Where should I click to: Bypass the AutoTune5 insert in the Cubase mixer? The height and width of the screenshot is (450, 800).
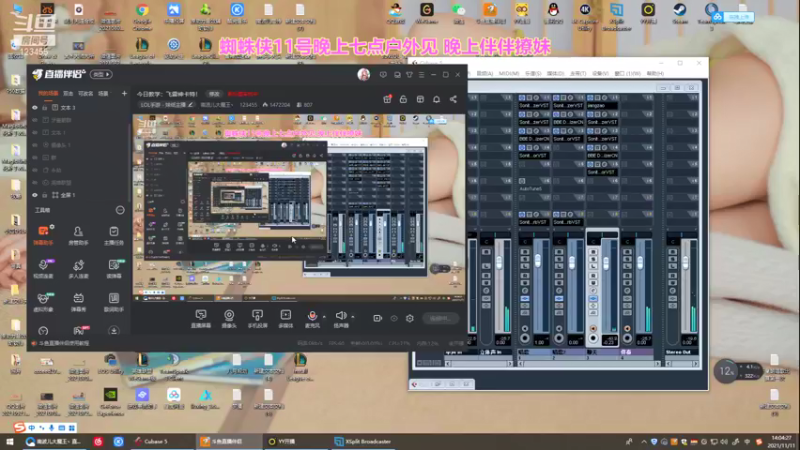[x=522, y=181]
